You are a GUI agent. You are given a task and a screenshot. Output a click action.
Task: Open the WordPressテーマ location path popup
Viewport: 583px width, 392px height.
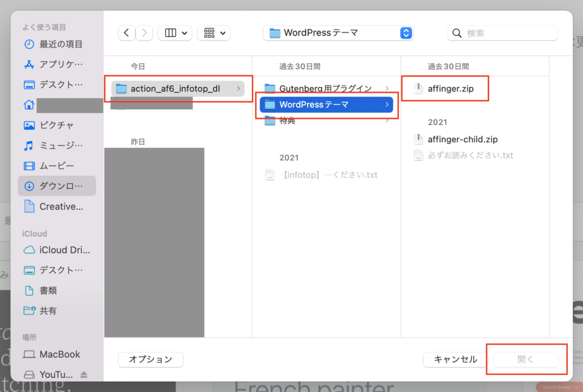click(x=338, y=33)
